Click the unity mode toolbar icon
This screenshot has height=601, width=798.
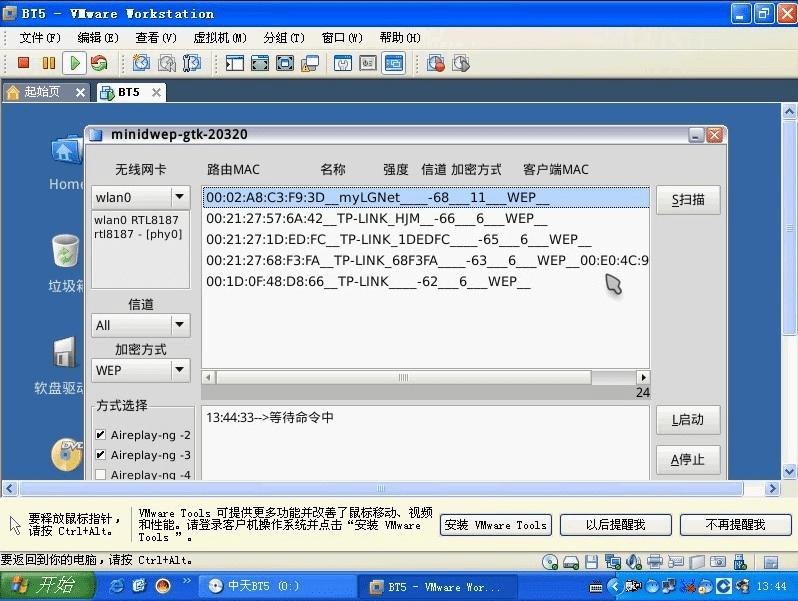point(310,63)
